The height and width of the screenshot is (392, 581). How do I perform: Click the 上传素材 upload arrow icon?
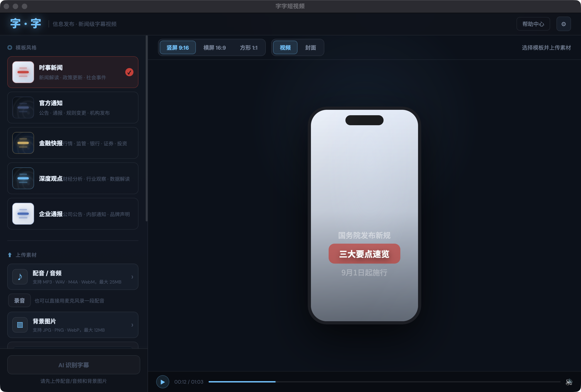click(10, 255)
